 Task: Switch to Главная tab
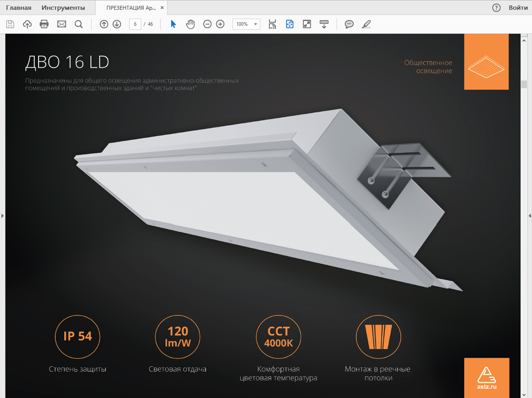point(19,8)
